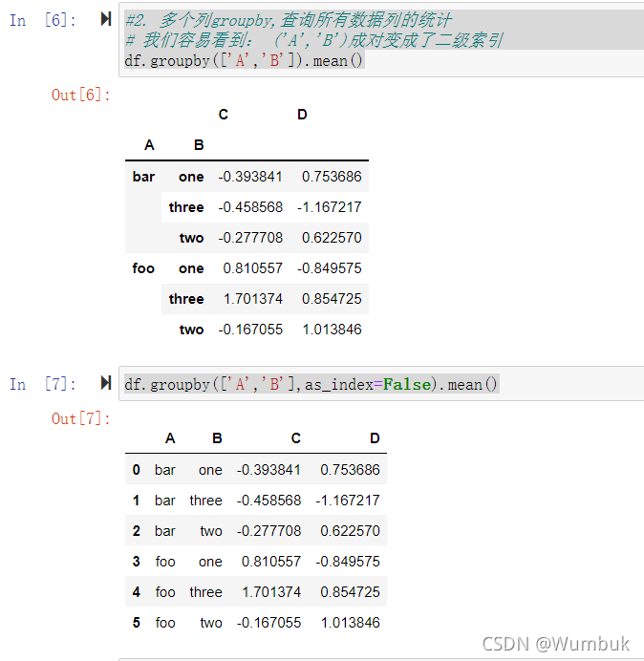This screenshot has width=644, height=661.
Task: Click the bold 'bar' index label in Out[6]
Action: coord(144,176)
